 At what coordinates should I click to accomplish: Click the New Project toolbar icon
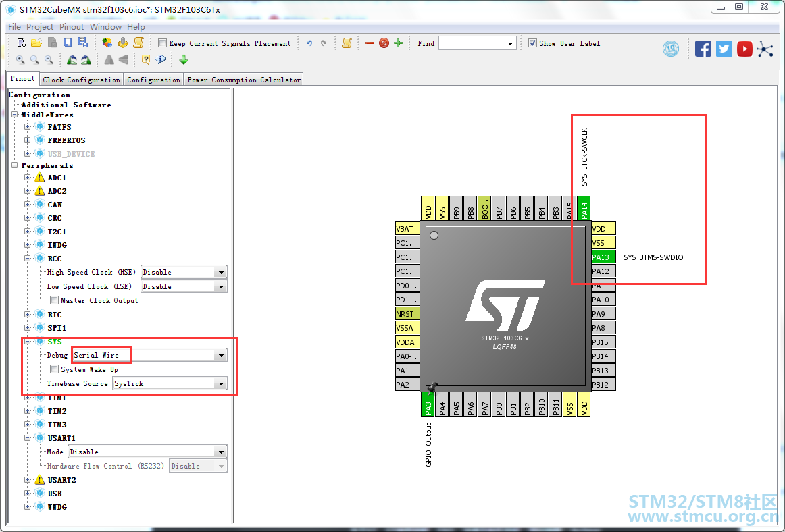tap(22, 43)
